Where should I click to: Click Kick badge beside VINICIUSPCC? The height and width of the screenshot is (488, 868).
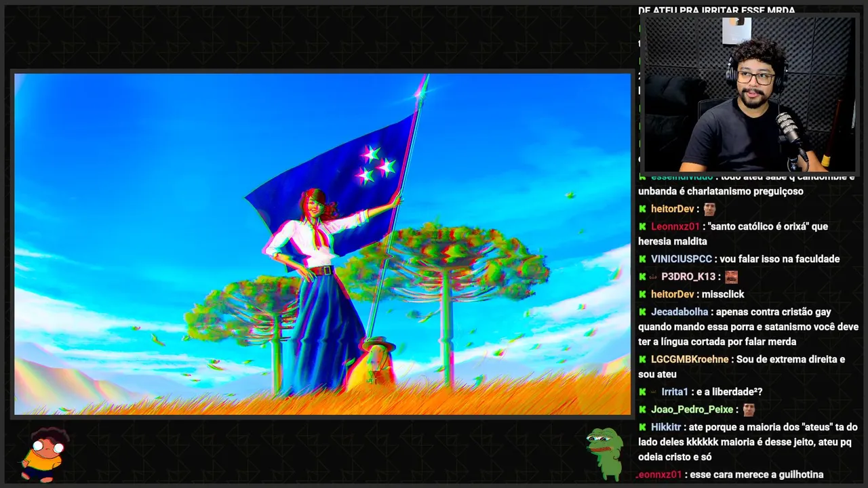point(642,259)
